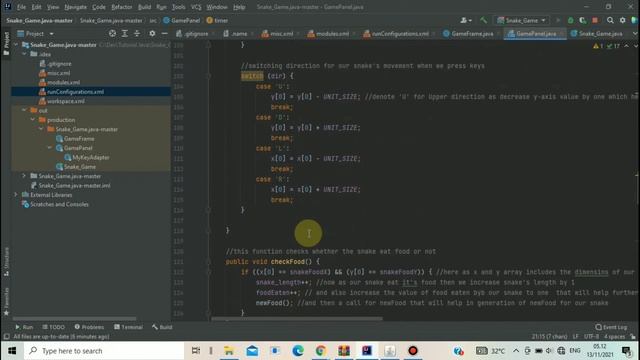The height and width of the screenshot is (360, 640).
Task: Open the notifications action center icon
Action: click(627, 351)
